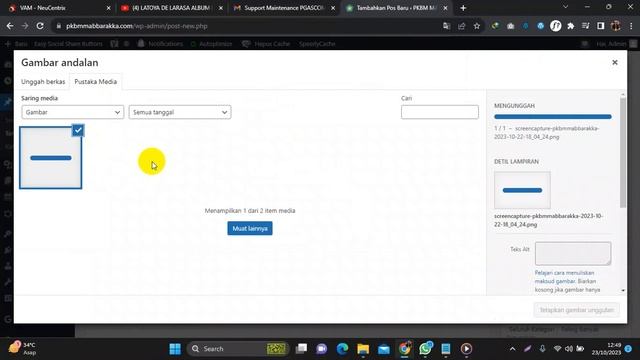Open WhatsApp from taskbar
640x360 pixels.
pos(425,349)
